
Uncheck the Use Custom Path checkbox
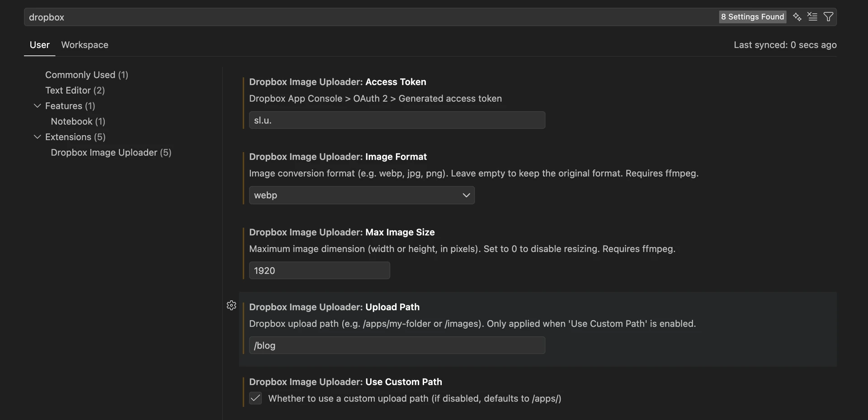[255, 398]
